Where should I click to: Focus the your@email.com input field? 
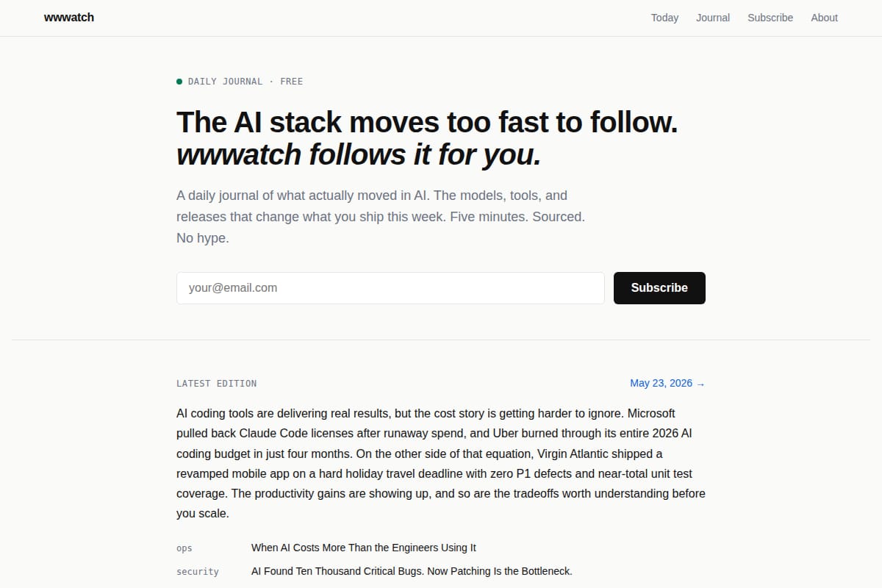click(390, 288)
